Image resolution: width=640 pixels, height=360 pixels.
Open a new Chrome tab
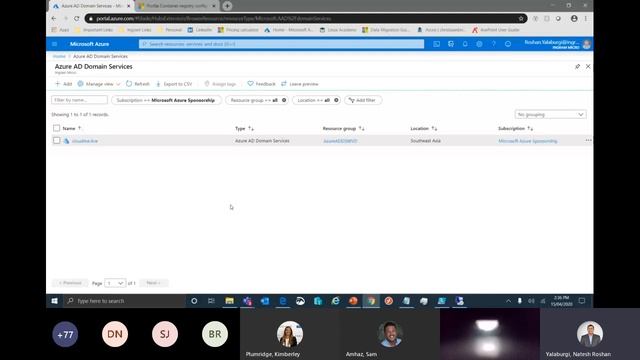(x=227, y=6)
